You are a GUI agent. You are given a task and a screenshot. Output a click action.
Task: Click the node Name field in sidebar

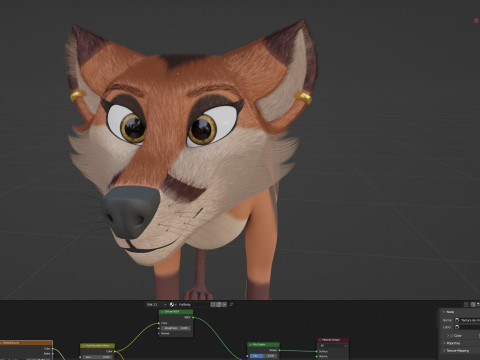click(468, 320)
